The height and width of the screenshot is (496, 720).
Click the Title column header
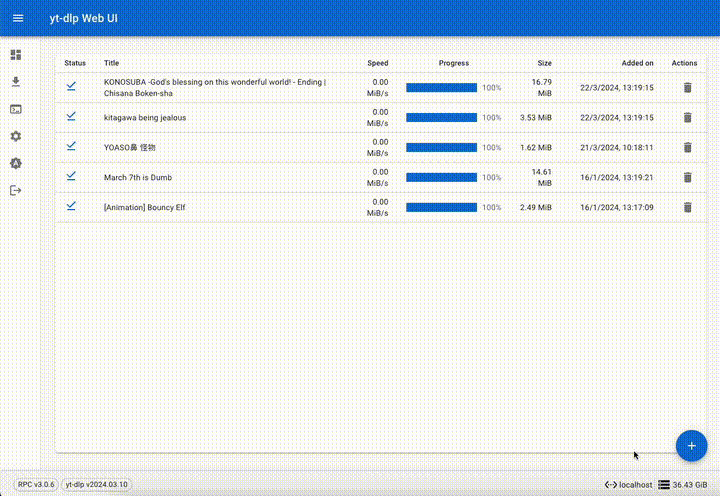111,63
